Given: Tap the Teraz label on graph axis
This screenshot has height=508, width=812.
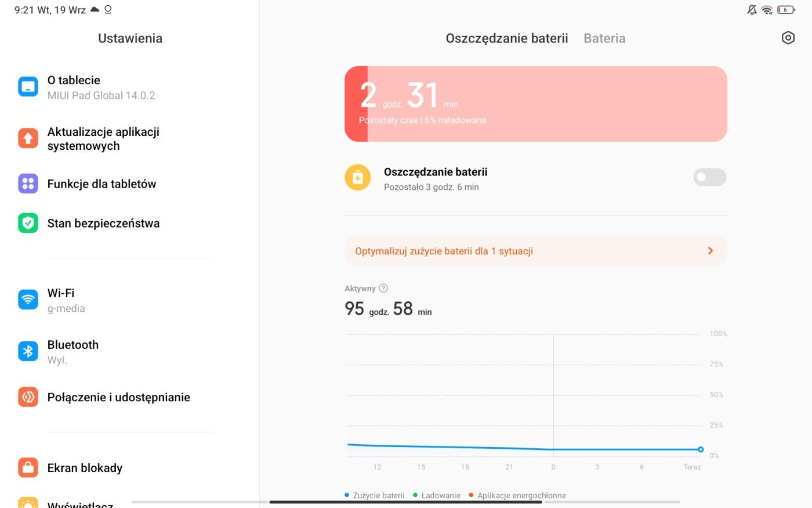Looking at the screenshot, I should (692, 467).
